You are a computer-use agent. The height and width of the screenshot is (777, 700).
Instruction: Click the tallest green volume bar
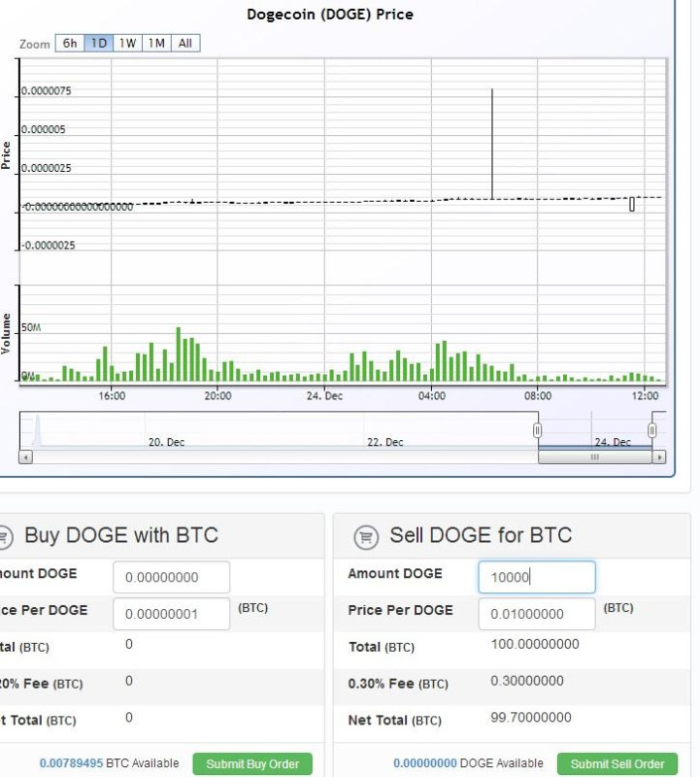(x=179, y=354)
